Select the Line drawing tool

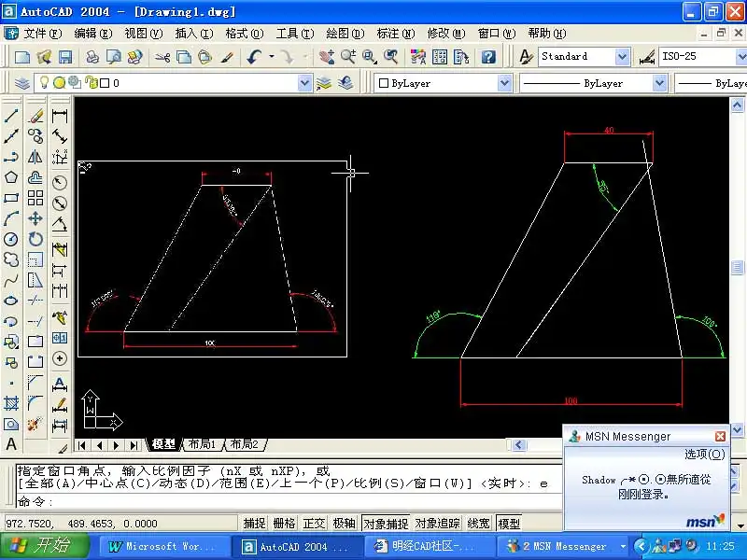tap(11, 115)
